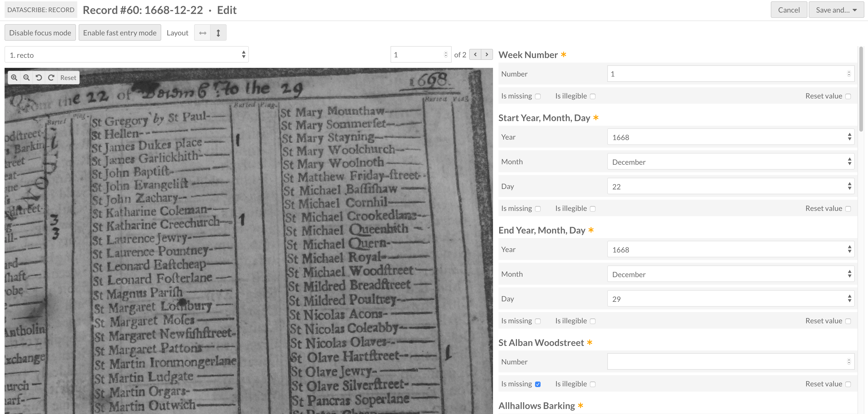Image resolution: width=868 pixels, height=414 pixels.
Task: Uncheck Is missing for St Alban Woodstreet
Action: coord(538,384)
